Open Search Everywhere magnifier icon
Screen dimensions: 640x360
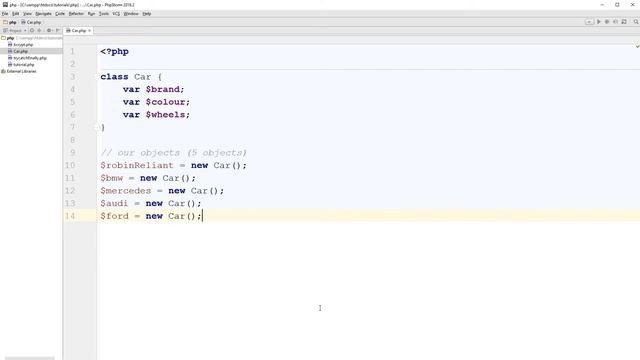[x=636, y=22]
